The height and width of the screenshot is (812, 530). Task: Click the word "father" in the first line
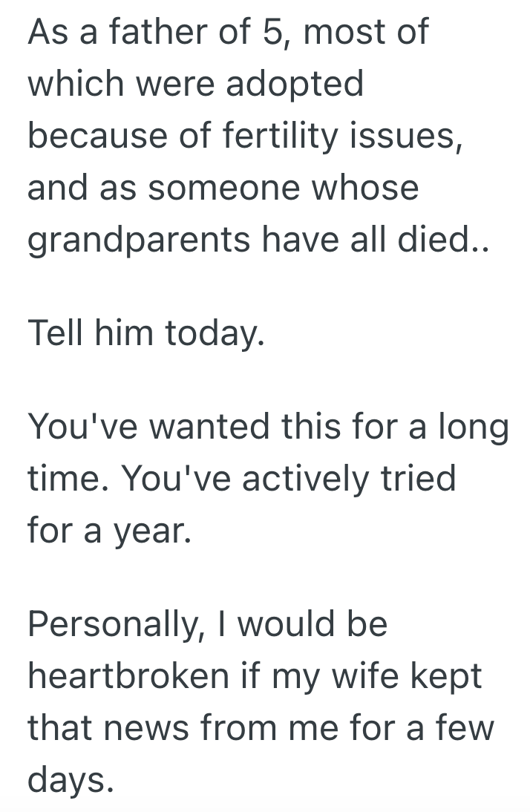pyautogui.click(x=131, y=33)
